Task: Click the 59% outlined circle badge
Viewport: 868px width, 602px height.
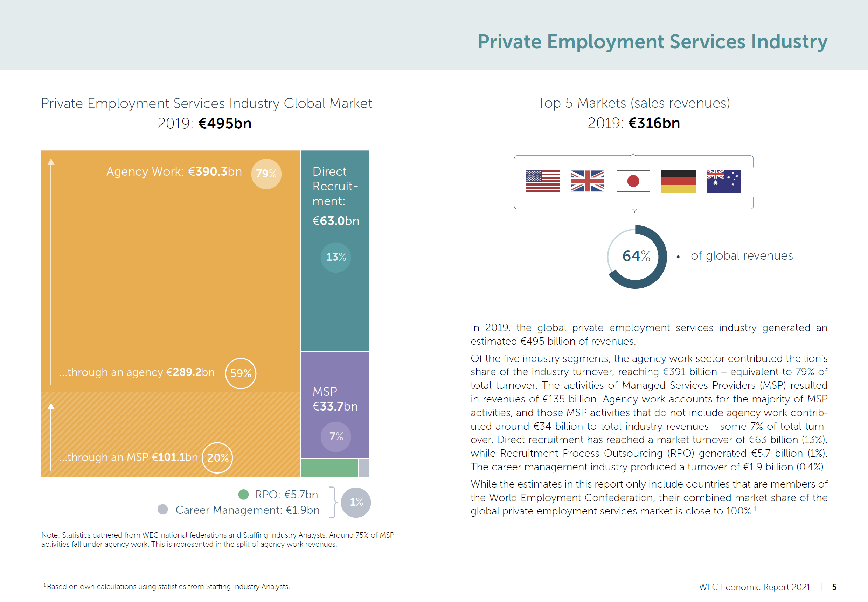Action: coord(240,373)
